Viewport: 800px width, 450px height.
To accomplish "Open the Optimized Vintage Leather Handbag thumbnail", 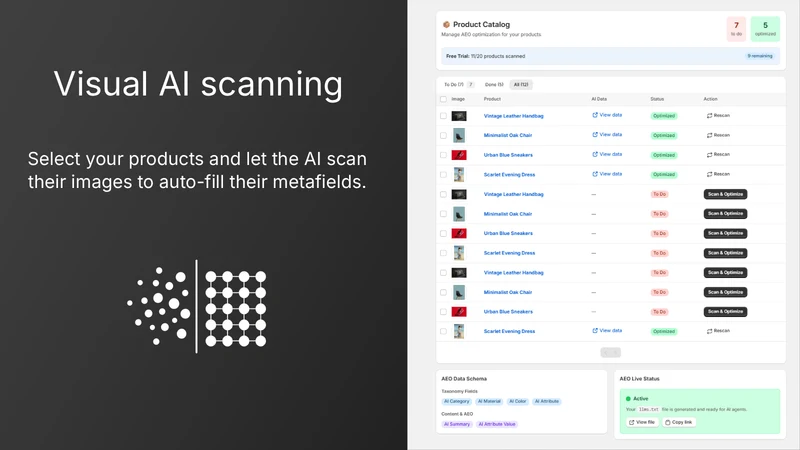I will (459, 116).
